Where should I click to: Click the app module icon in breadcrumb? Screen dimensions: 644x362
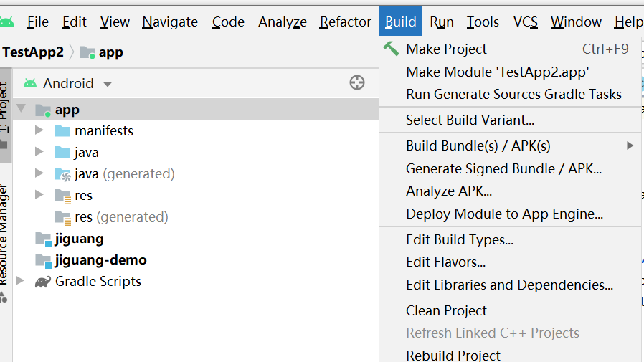87,52
